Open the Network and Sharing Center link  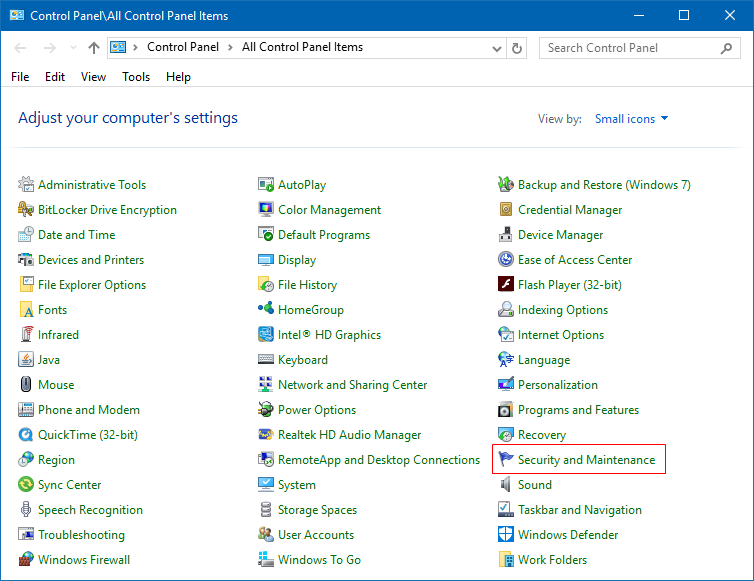[352, 385]
